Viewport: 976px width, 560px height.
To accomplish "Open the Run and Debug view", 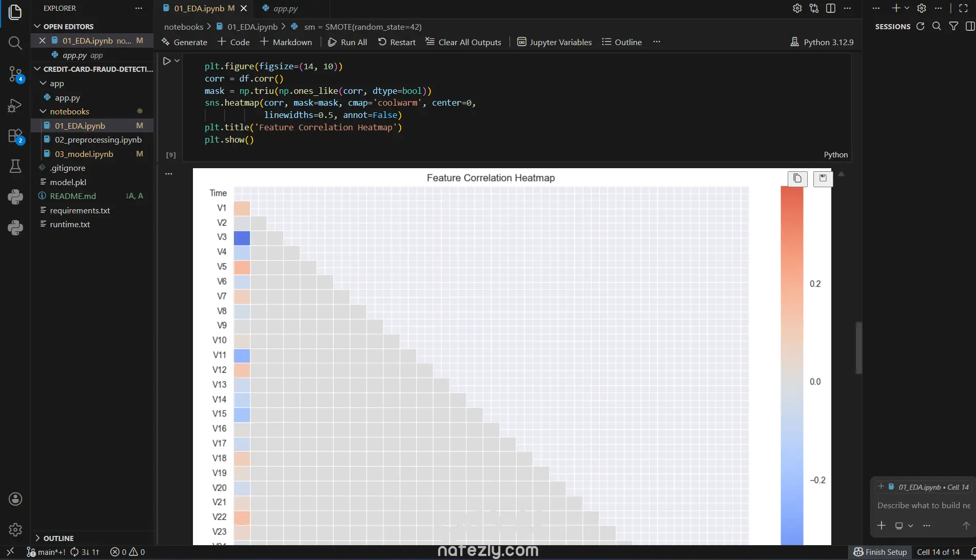I will point(15,105).
